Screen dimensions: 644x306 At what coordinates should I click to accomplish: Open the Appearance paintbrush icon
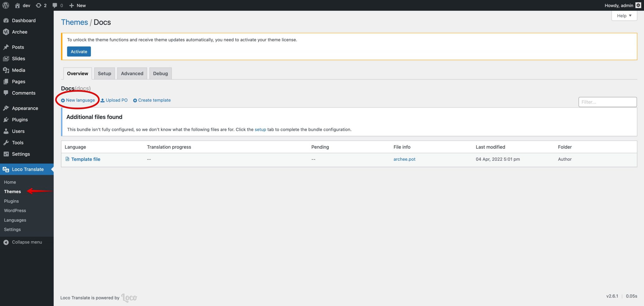point(6,108)
